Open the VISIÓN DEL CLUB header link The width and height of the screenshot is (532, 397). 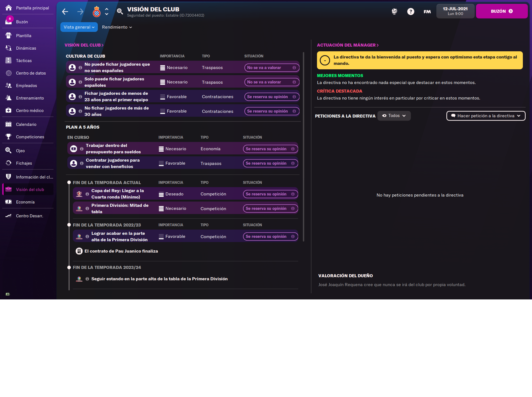[x=84, y=45]
